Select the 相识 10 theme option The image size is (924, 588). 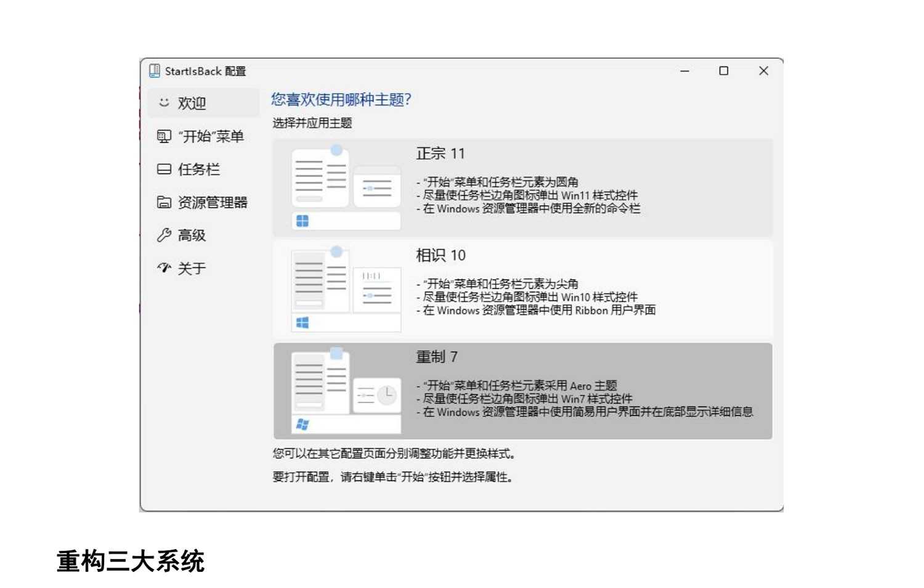click(522, 290)
